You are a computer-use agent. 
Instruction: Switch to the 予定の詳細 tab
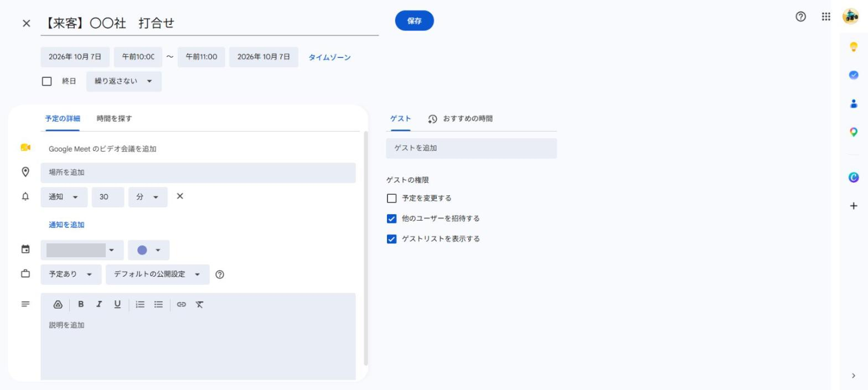pos(63,118)
